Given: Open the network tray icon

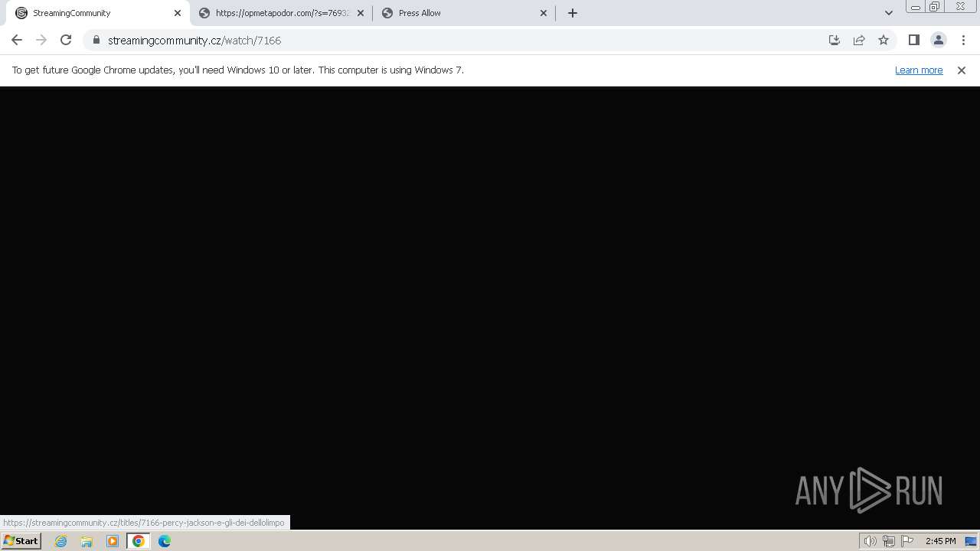Looking at the screenshot, I should pyautogui.click(x=889, y=541).
